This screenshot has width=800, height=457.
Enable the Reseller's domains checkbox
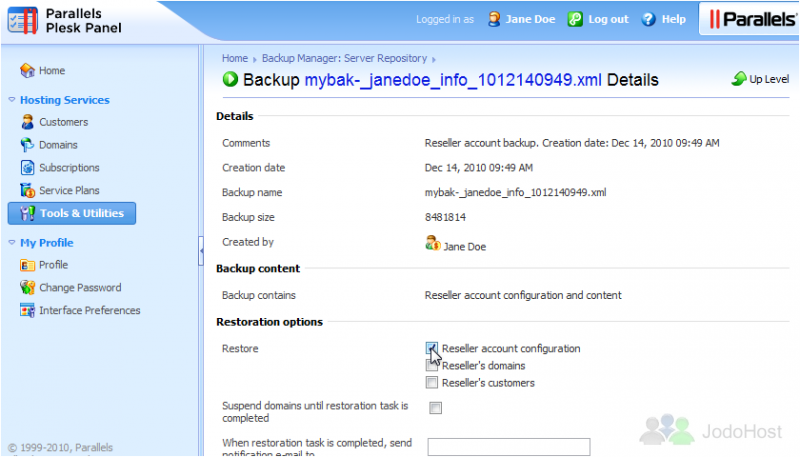[x=432, y=365]
